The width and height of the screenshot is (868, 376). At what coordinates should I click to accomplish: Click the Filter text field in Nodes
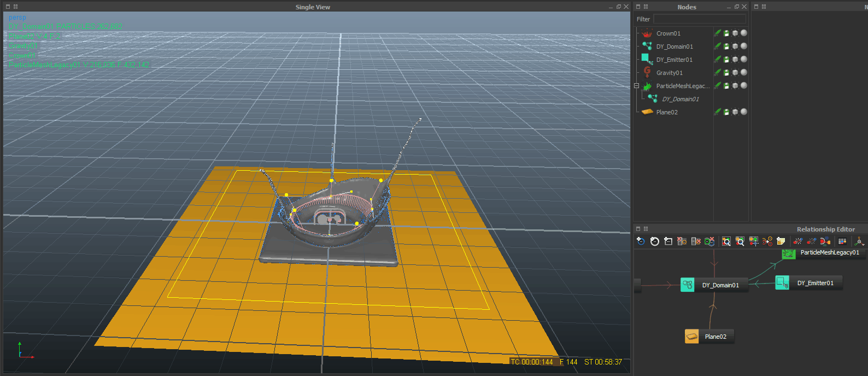699,19
